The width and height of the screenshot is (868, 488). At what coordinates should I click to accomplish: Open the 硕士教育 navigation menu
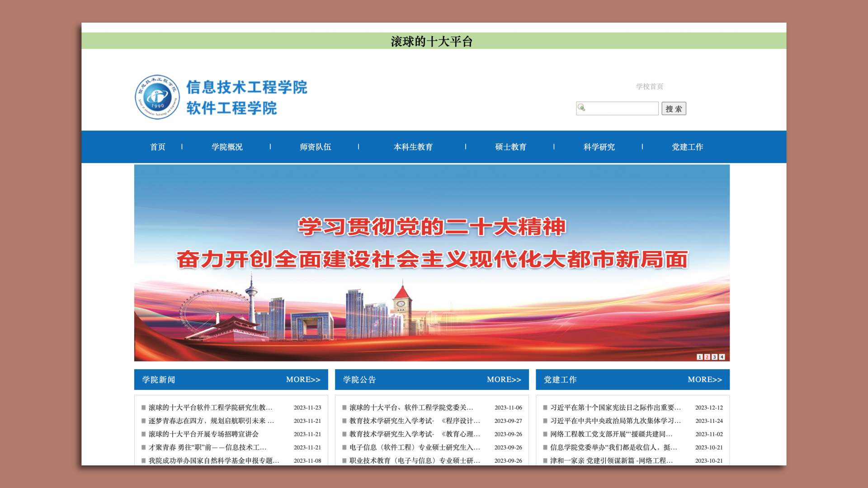coord(510,146)
